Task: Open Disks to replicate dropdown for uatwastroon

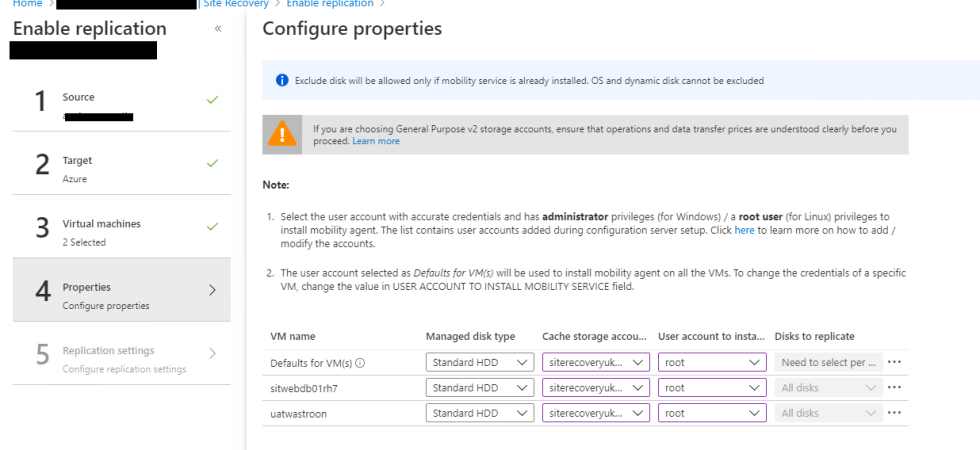Action: click(x=829, y=413)
